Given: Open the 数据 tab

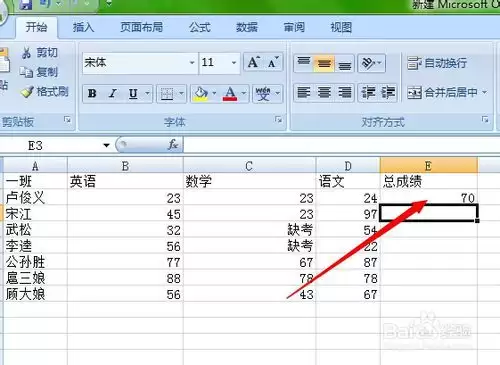Looking at the screenshot, I should (x=247, y=27).
